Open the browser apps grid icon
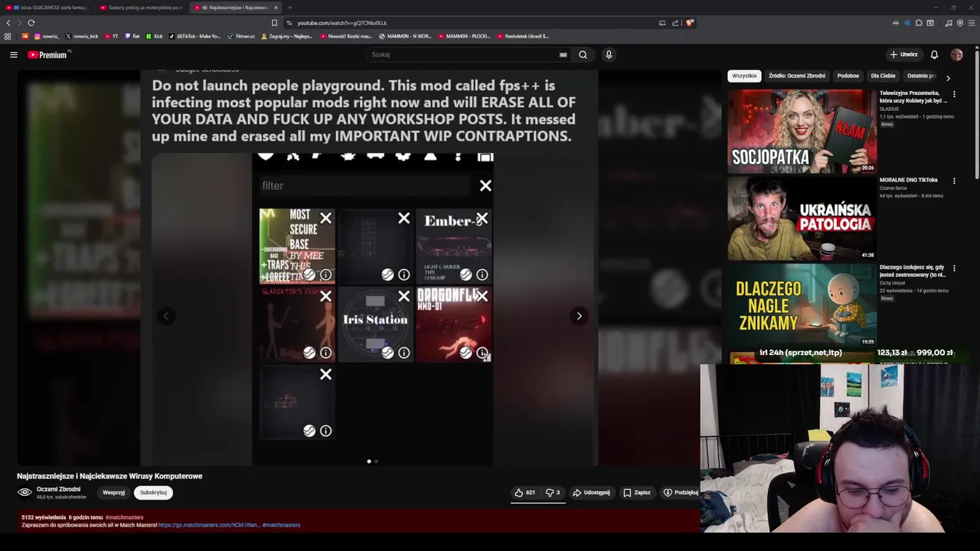Viewport: 980px width, 551px height. 8,36
